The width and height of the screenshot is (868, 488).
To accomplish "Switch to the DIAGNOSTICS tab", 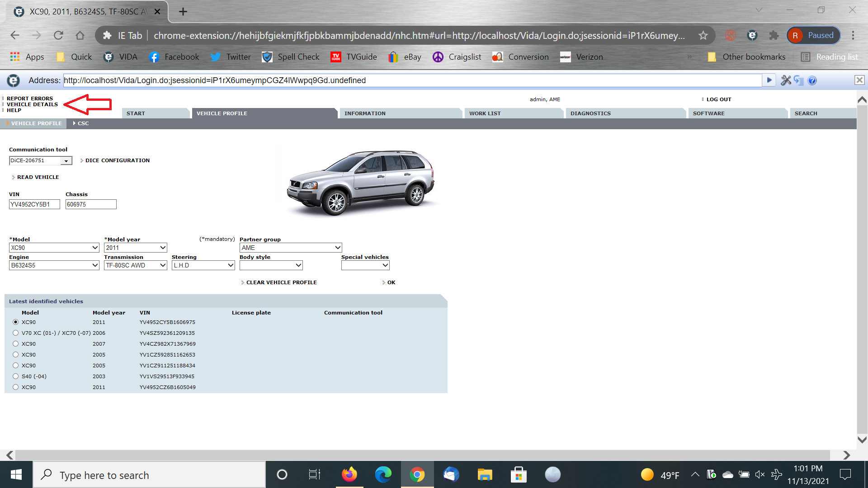I will coord(590,113).
